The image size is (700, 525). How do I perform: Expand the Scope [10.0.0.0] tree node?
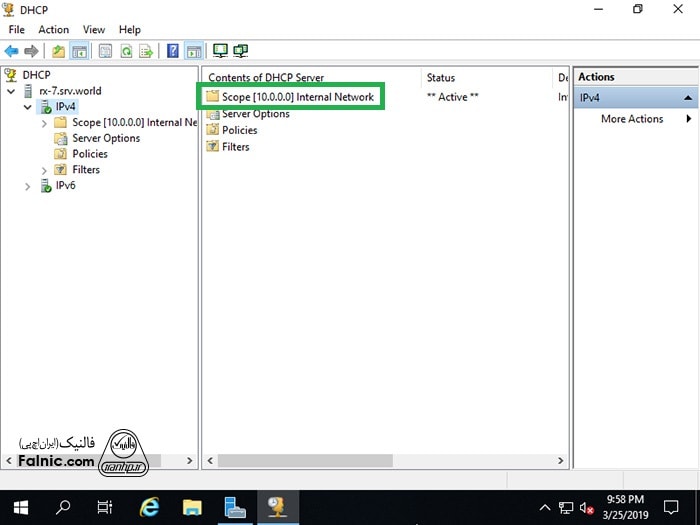(x=44, y=122)
